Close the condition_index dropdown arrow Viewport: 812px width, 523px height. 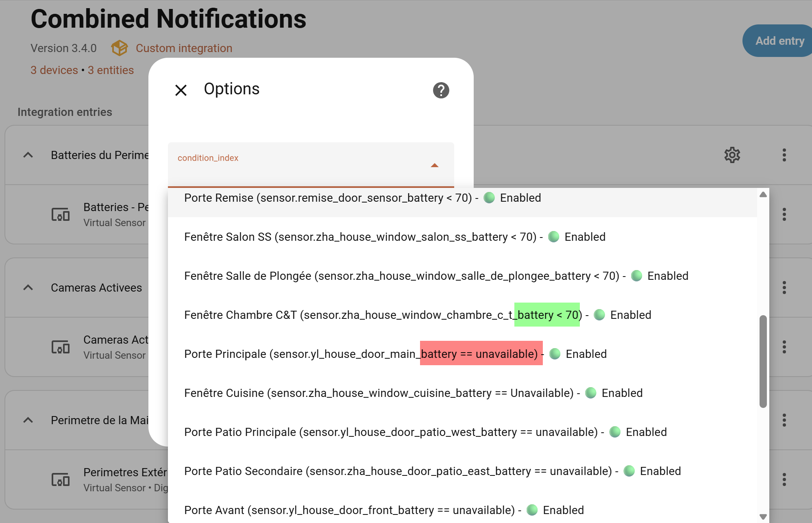pos(434,165)
